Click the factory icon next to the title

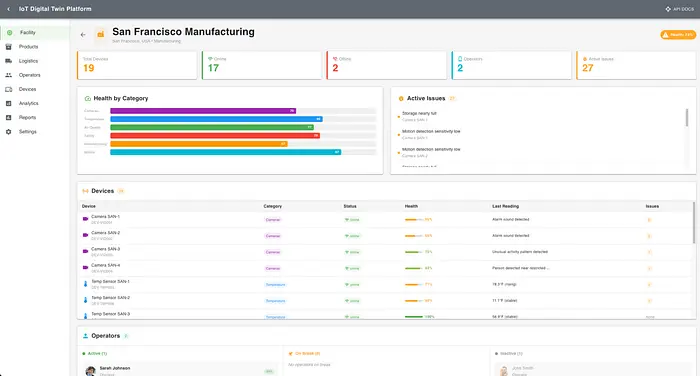pyautogui.click(x=100, y=34)
